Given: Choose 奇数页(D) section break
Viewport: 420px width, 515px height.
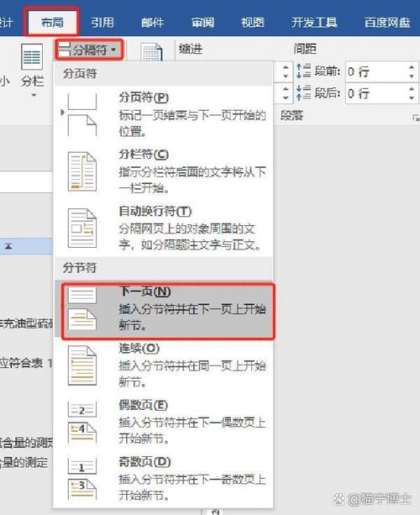Looking at the screenshot, I should tap(164, 479).
